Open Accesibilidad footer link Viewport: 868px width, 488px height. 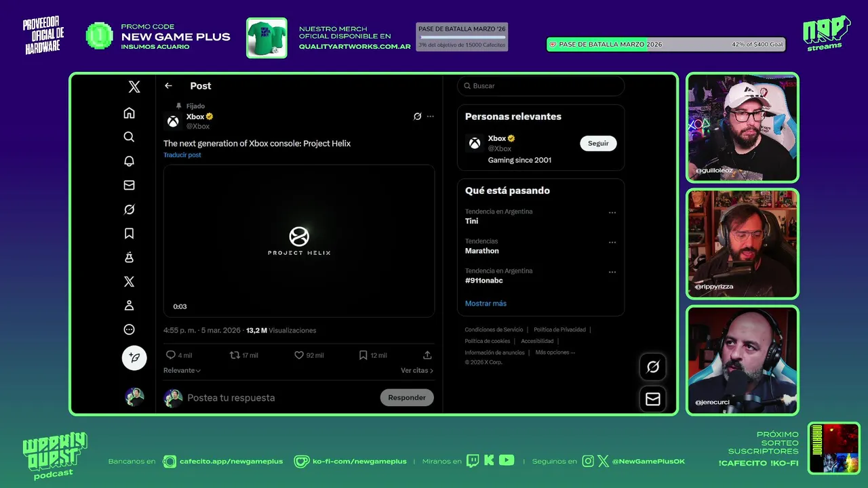pos(537,341)
